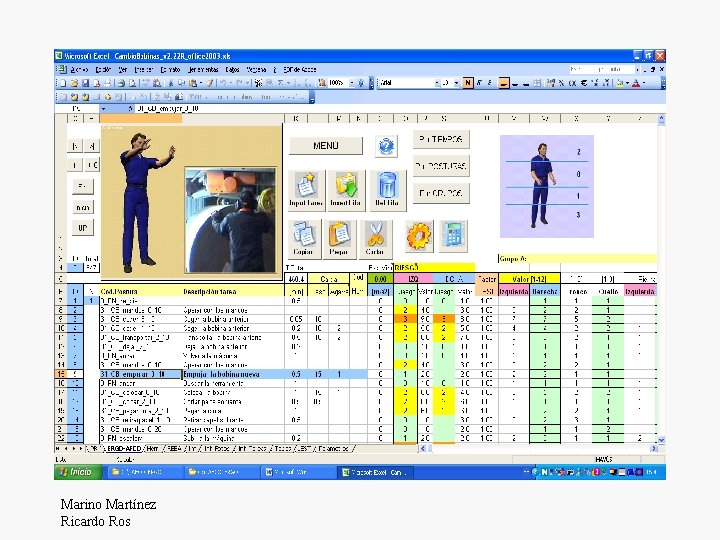Click the help question search box
Screen dimensions: 720x540
[x=602, y=69]
